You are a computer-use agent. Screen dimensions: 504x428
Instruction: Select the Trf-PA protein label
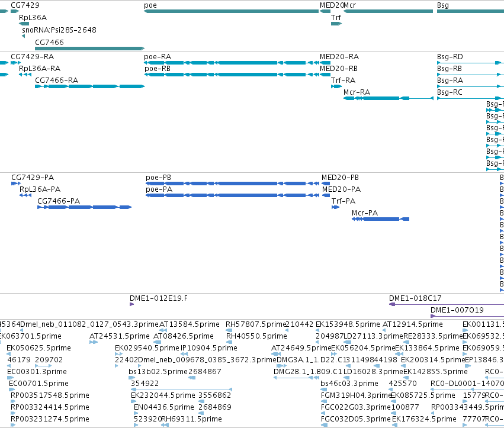(x=344, y=201)
